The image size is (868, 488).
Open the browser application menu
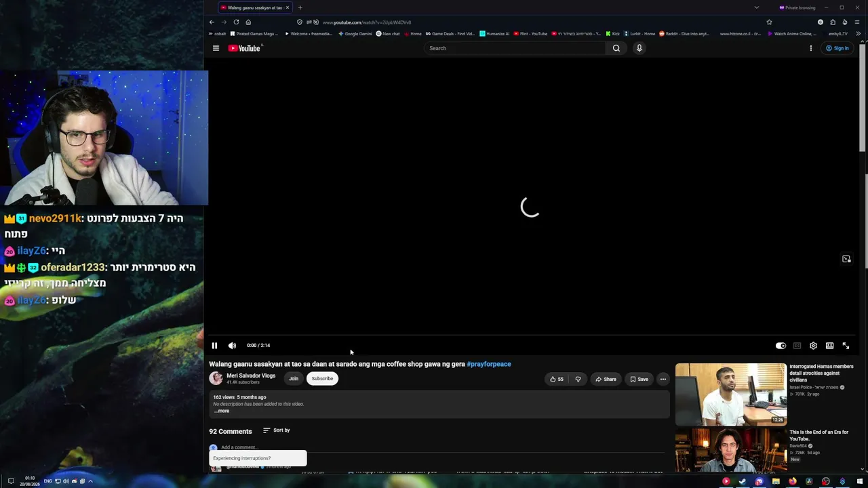857,22
